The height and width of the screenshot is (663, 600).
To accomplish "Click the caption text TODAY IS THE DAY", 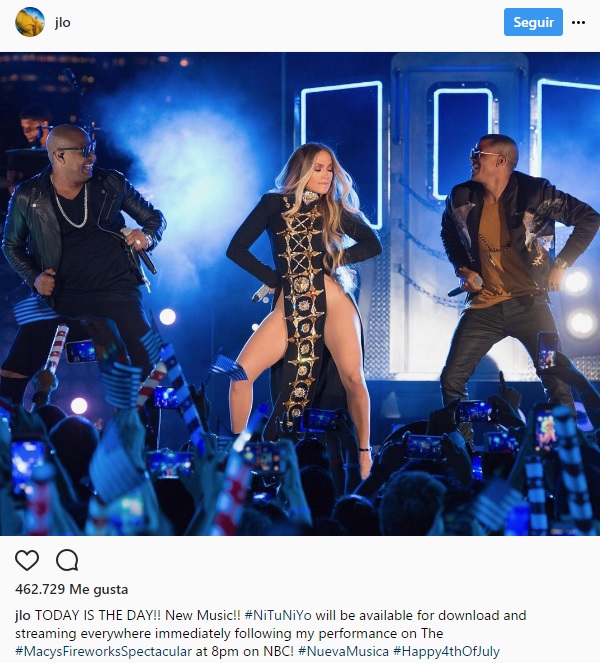I will [x=98, y=615].
